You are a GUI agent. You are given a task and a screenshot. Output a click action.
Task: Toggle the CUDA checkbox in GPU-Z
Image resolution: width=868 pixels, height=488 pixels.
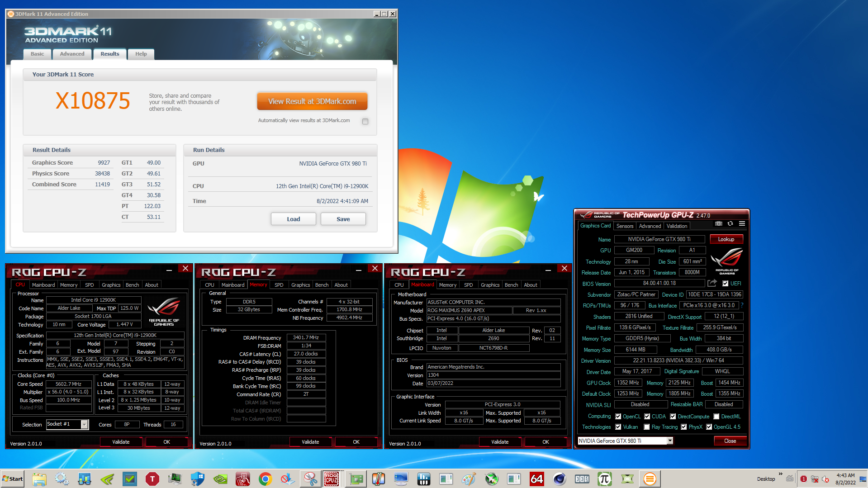647,417
